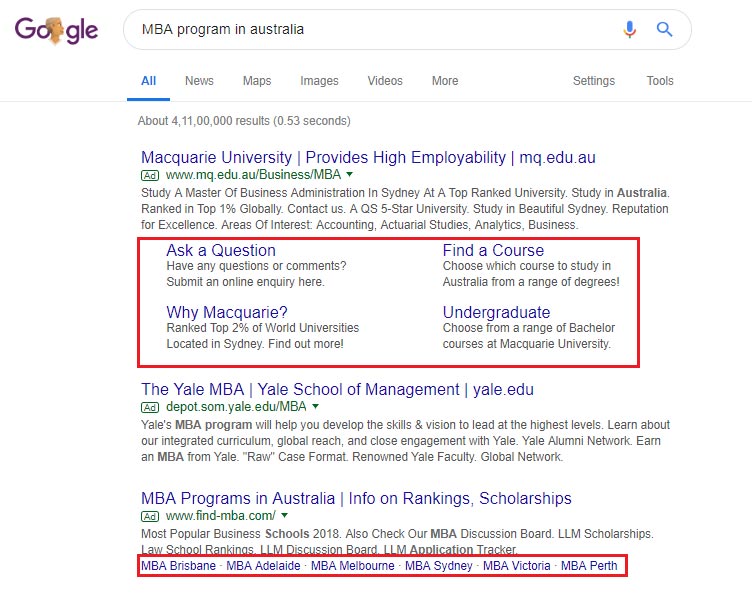This screenshot has width=752, height=595.
Task: Click text 'Australia from a range of degrees!'
Action: tap(531, 282)
